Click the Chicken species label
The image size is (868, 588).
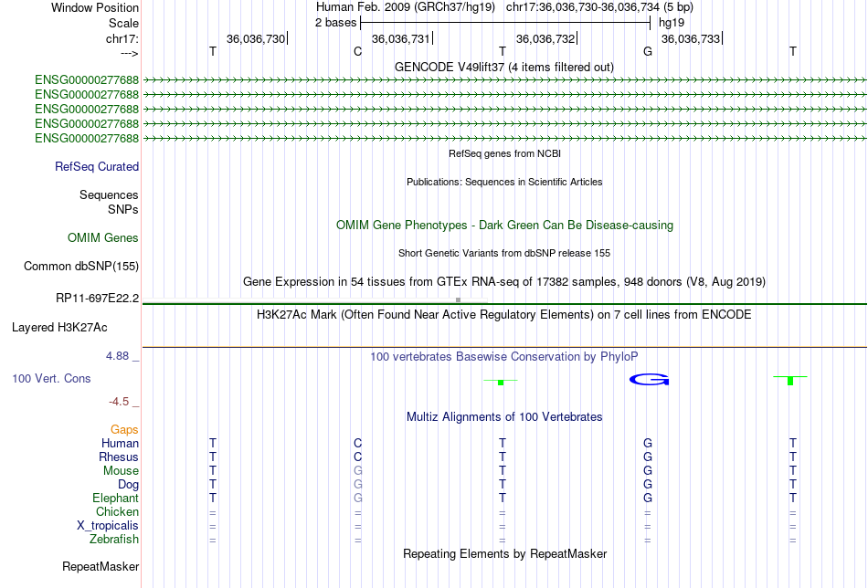pyautogui.click(x=117, y=511)
